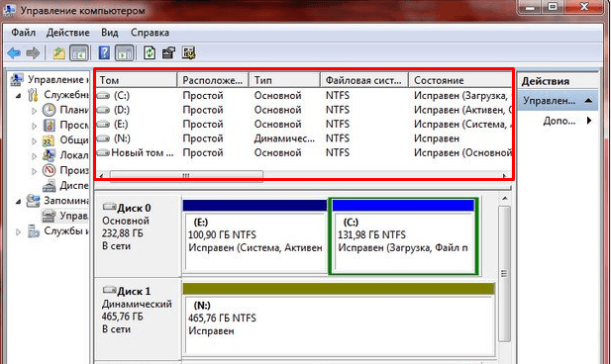611x364 pixels.
Task: Select the (E:) volume drive icon in list
Action: 103,125
